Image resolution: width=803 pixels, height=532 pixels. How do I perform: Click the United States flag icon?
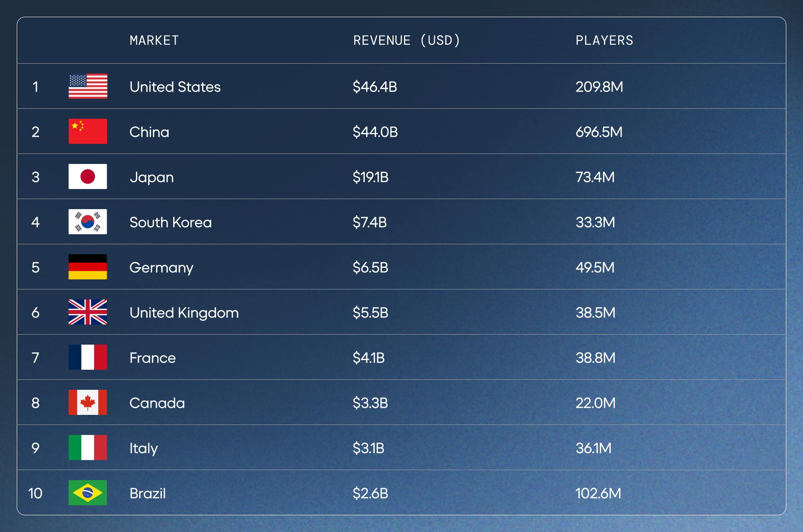point(88,86)
